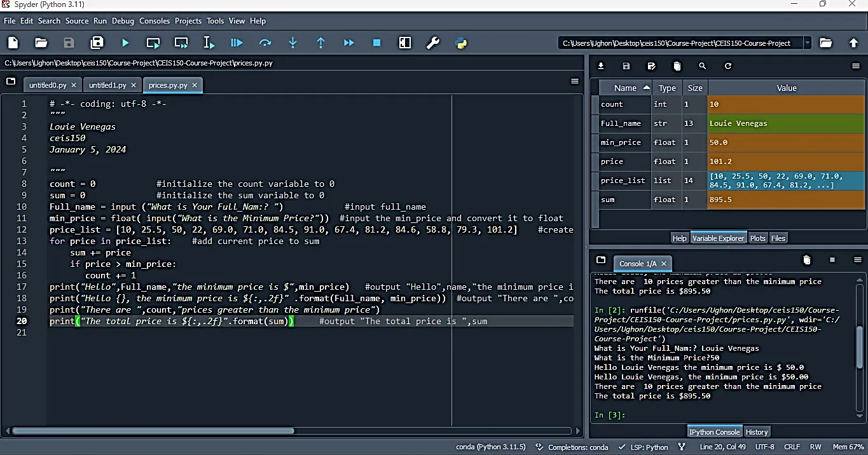This screenshot has height=455, width=868.
Task: Clear console variables trash icon
Action: pos(807,260)
